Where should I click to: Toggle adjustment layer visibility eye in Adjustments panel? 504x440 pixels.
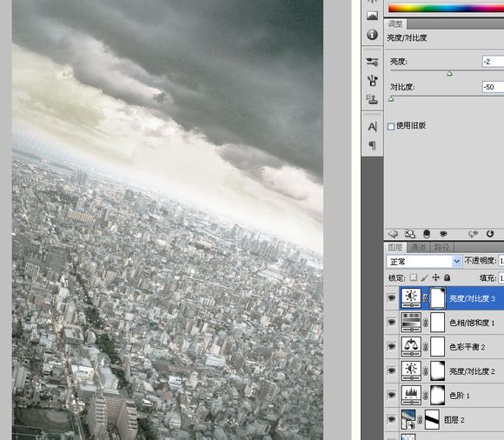[x=443, y=234]
